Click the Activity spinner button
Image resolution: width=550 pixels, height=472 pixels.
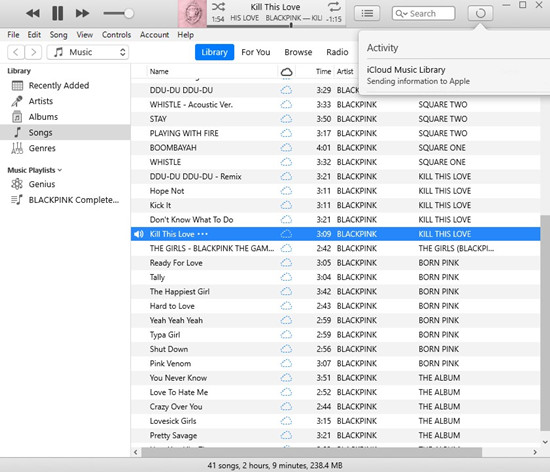[x=480, y=13]
